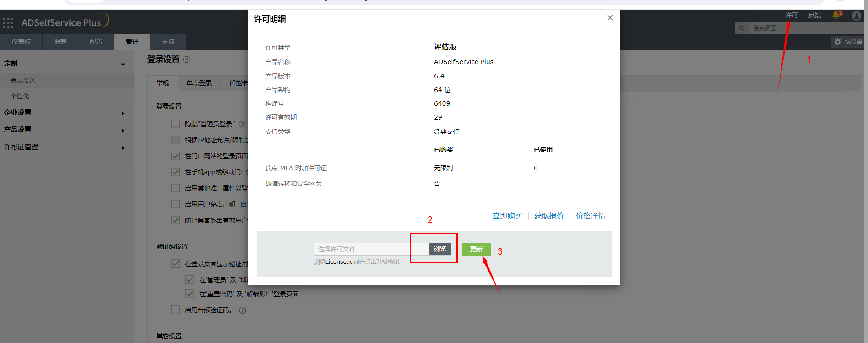The image size is (868, 343).
Task: Enable 启用其他唯一属性以登录 checkbox
Action: [175, 188]
